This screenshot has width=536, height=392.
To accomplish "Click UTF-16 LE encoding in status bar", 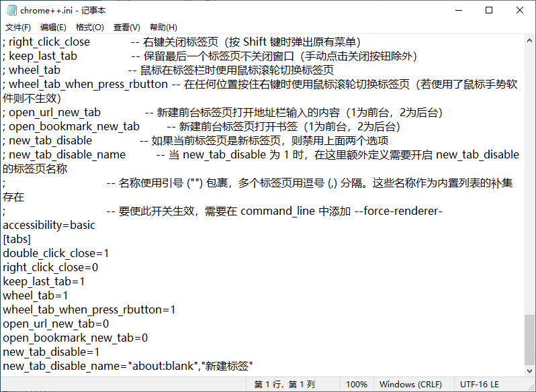I will [480, 385].
